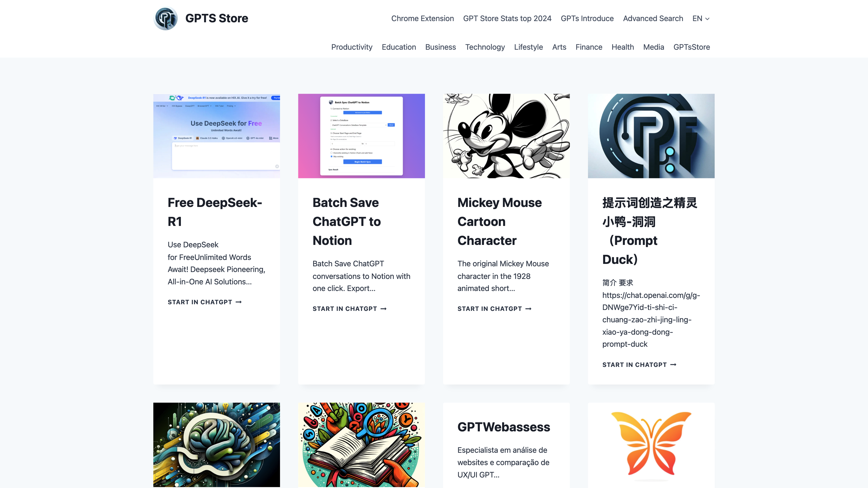The height and width of the screenshot is (488, 868).
Task: Open the EN language dropdown
Action: (700, 18)
